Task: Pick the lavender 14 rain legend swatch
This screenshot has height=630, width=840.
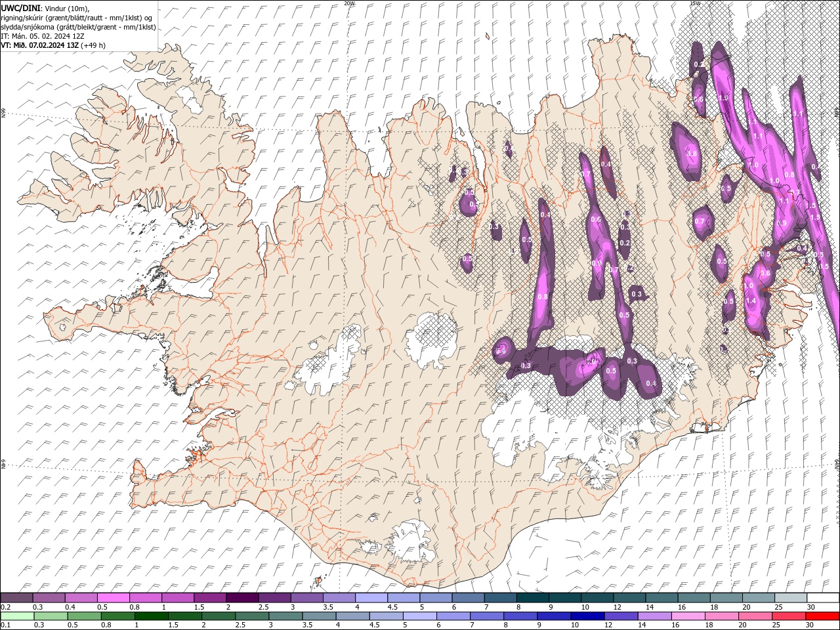Action: tap(654, 616)
